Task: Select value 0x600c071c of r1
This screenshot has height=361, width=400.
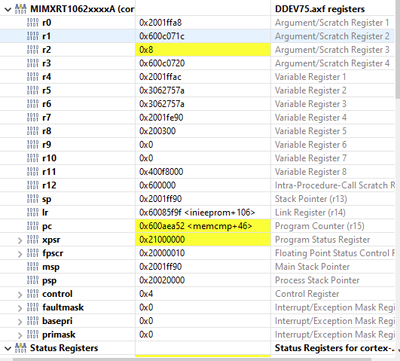Action: pos(162,36)
